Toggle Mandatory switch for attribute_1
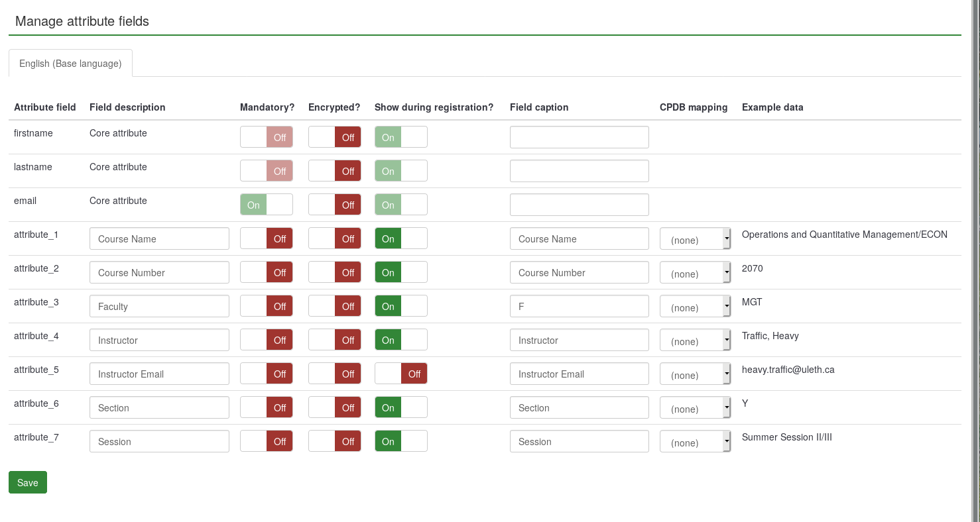Screen dimensions: 980x522 click(x=266, y=238)
